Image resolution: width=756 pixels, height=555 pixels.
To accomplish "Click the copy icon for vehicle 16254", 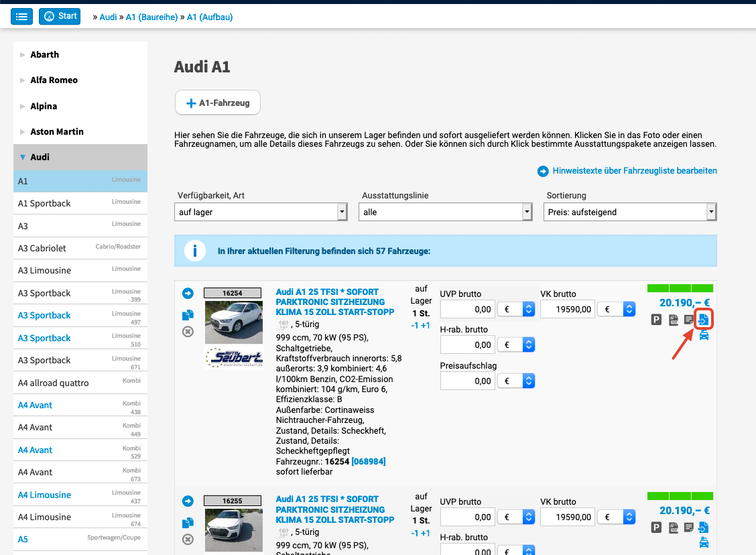I will (188, 314).
